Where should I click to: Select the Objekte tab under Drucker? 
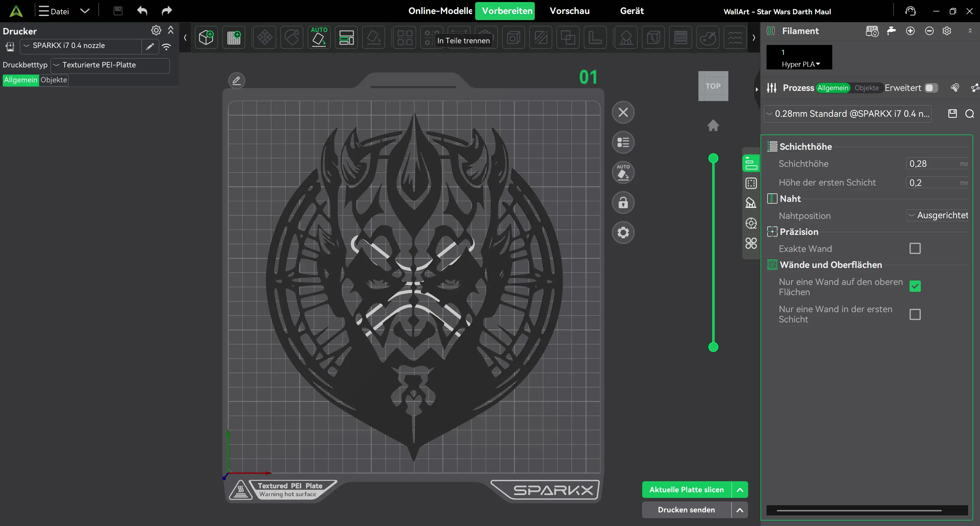point(54,80)
